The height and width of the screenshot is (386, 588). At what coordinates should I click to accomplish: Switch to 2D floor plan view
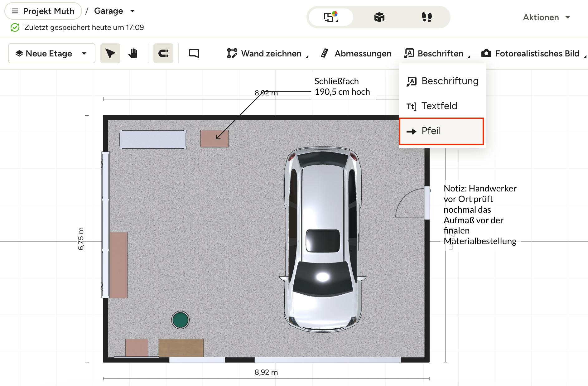pos(331,17)
